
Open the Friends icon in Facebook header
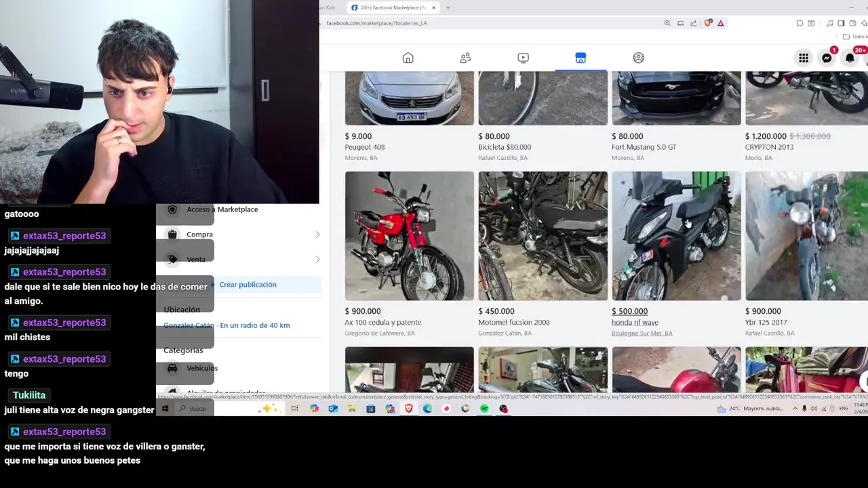tap(465, 58)
